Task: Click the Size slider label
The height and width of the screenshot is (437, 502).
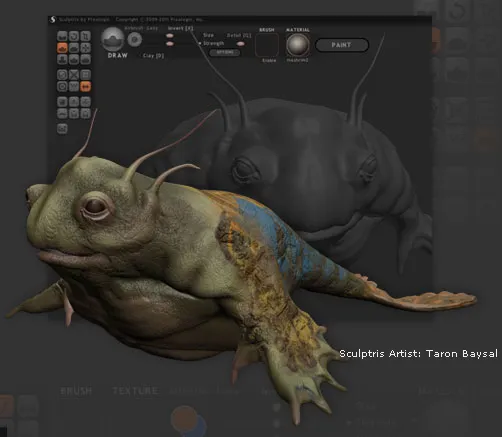Action: tap(208, 35)
